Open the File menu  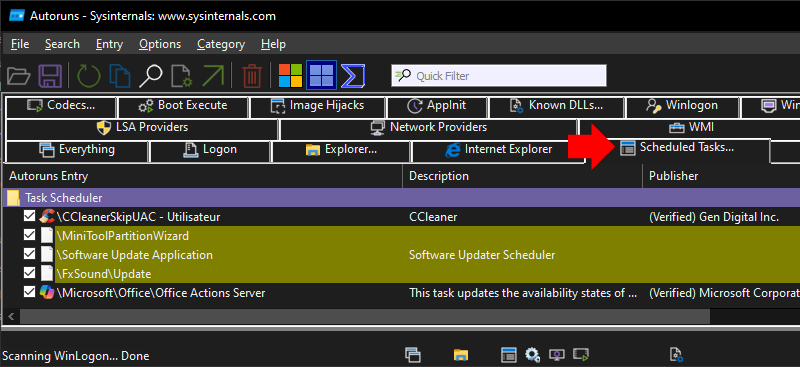(x=20, y=44)
